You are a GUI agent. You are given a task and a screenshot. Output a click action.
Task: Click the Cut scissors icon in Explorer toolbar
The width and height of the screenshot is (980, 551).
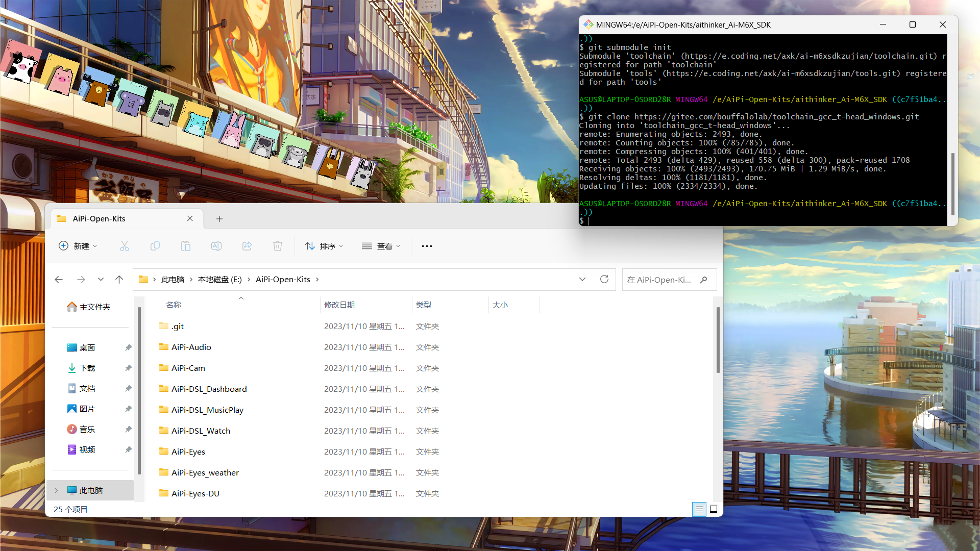click(x=125, y=246)
